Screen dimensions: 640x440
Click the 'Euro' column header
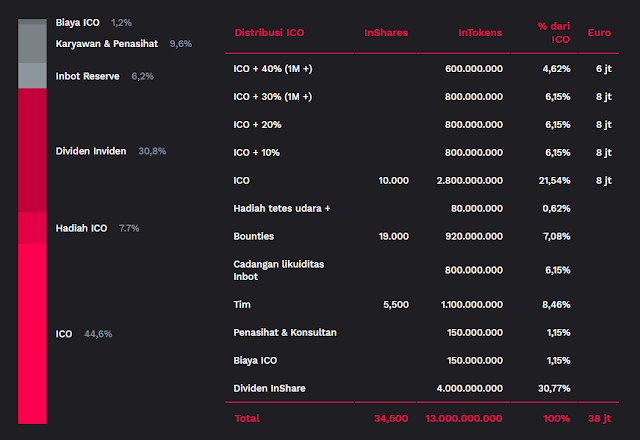pos(599,33)
